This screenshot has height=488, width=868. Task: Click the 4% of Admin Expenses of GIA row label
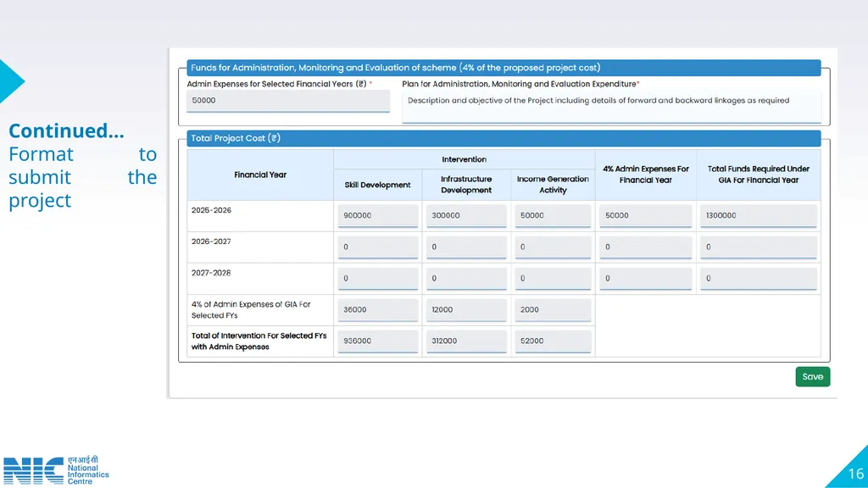click(x=251, y=310)
